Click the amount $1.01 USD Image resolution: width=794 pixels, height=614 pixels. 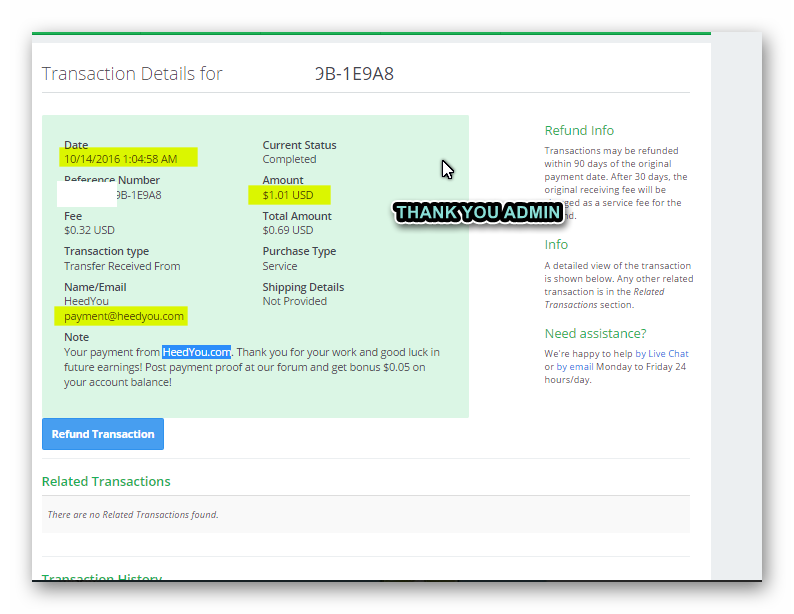288,195
